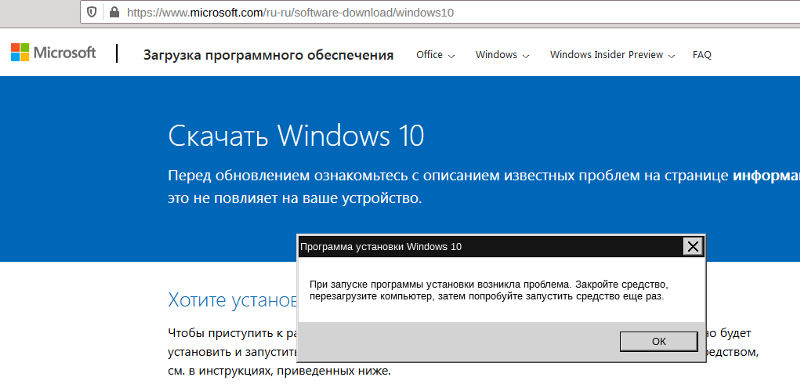The image size is (800, 386).
Task: Click text см. в инструкциях, приведенных ниже
Action: coord(279,371)
